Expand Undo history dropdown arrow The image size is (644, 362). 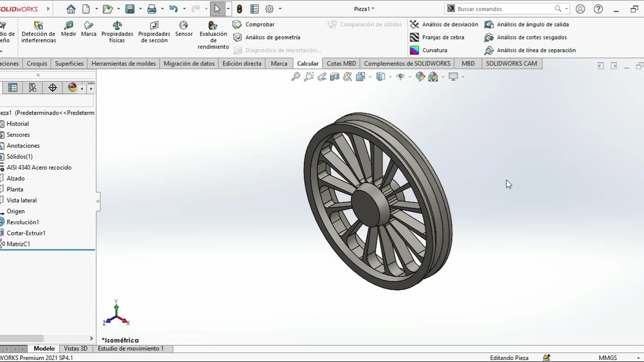click(184, 9)
